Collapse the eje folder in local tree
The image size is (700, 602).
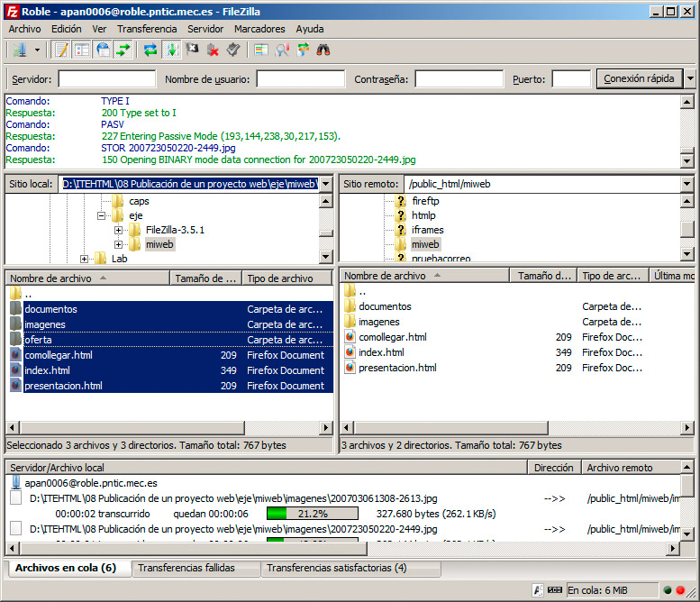tap(101, 215)
